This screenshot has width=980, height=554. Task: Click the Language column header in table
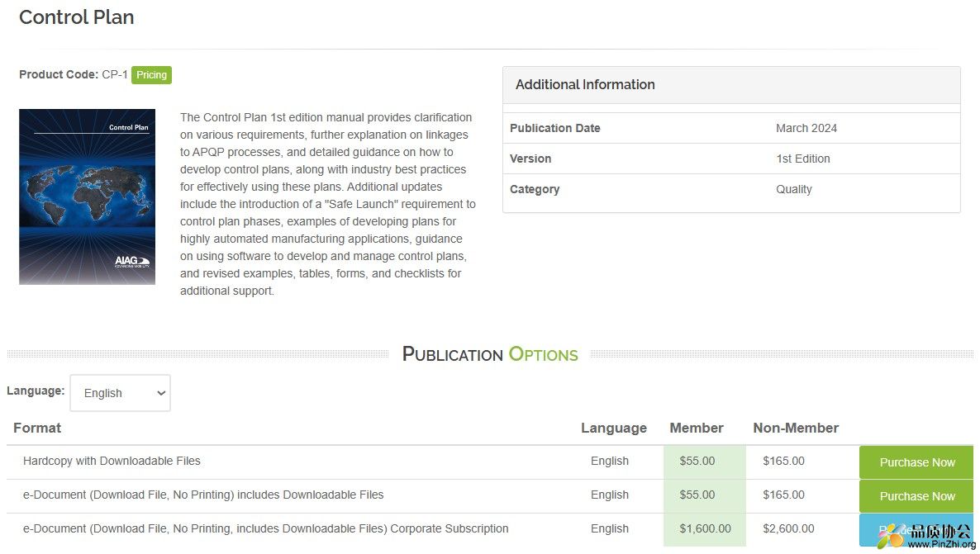(614, 428)
